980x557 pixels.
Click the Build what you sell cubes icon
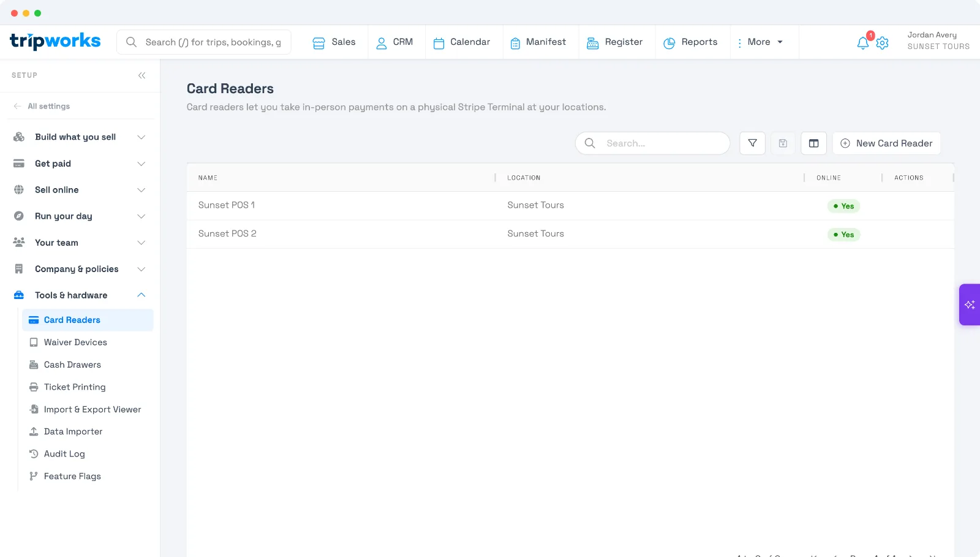[19, 137]
